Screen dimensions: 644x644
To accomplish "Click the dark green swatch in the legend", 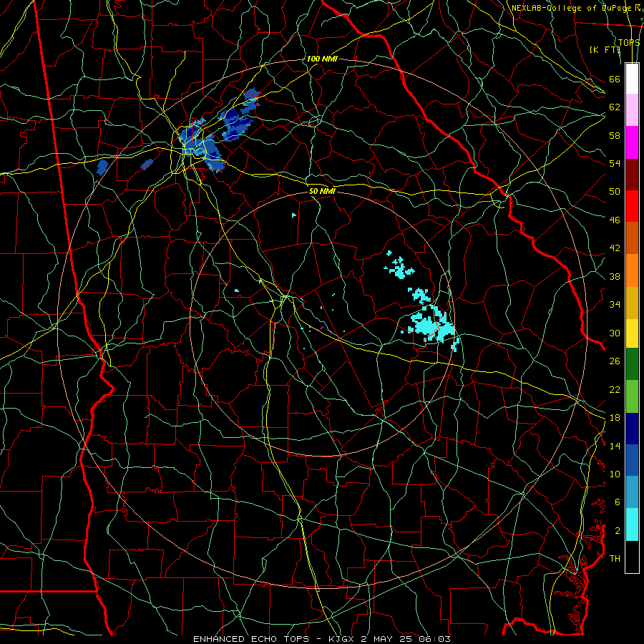I will 632,364.
